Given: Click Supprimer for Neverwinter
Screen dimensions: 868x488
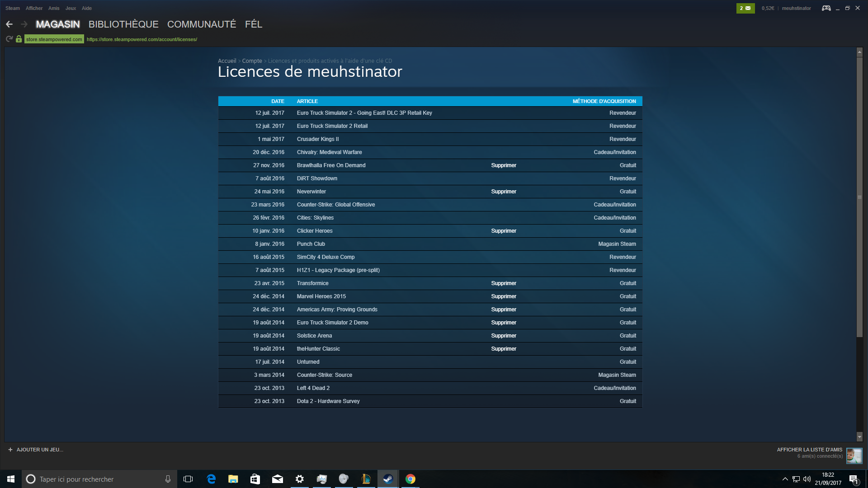Looking at the screenshot, I should [504, 192].
